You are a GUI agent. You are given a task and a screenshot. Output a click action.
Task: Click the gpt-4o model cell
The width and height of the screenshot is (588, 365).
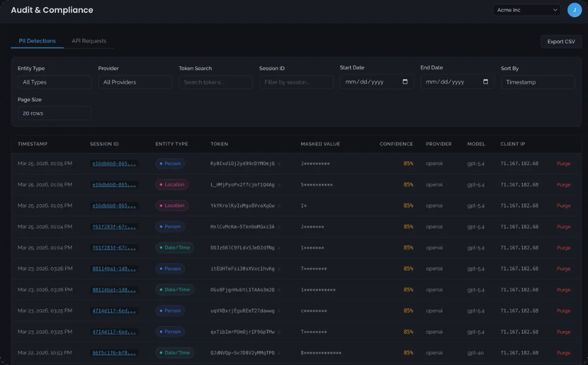(x=476, y=353)
